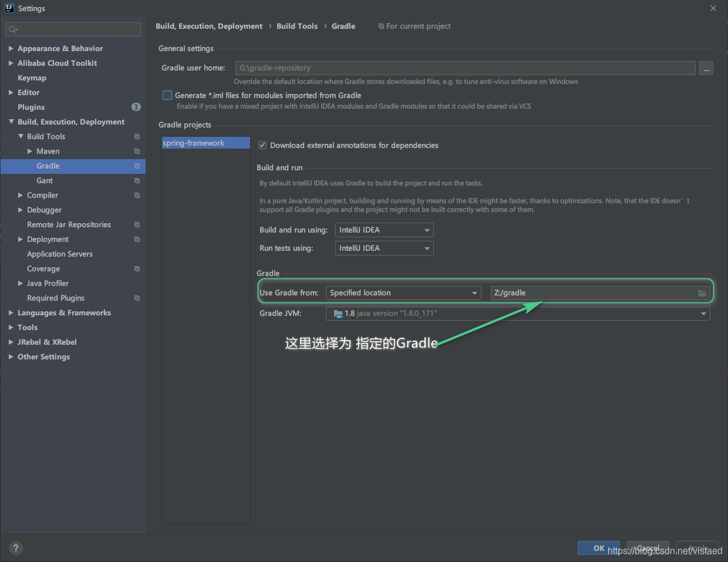The image size is (728, 562).
Task: Expand the Gradle JVM dropdown
Action: [703, 313]
